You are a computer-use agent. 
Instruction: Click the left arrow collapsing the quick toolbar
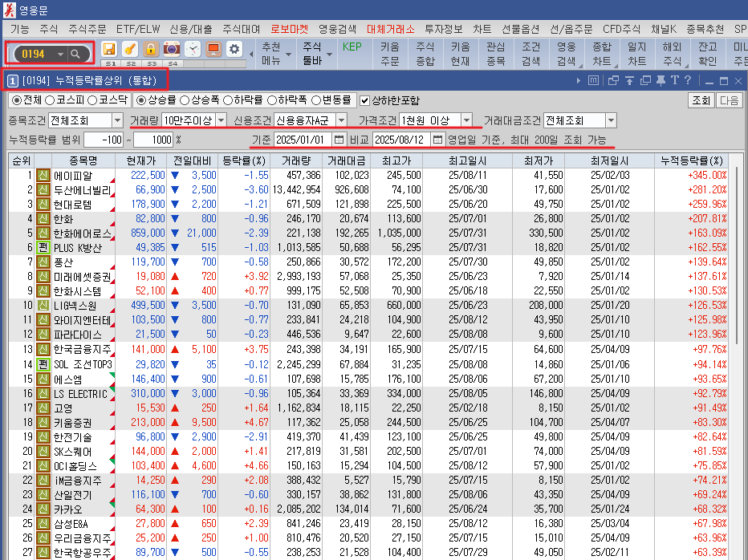pyautogui.click(x=251, y=54)
